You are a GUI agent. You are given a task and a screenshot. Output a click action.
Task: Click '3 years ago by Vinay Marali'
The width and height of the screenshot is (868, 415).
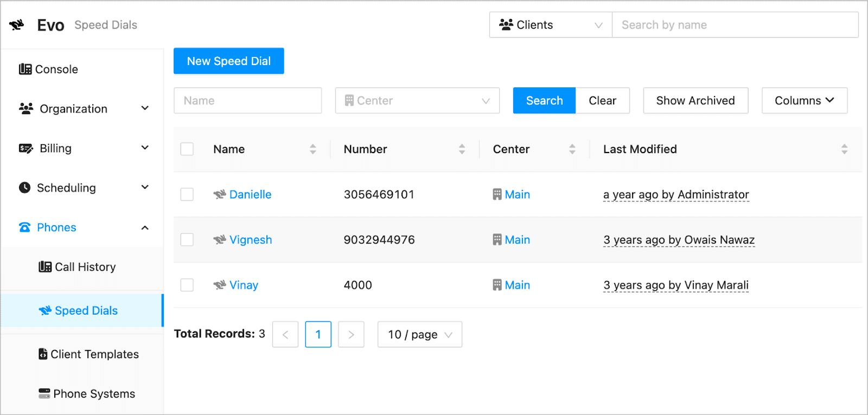pos(676,285)
